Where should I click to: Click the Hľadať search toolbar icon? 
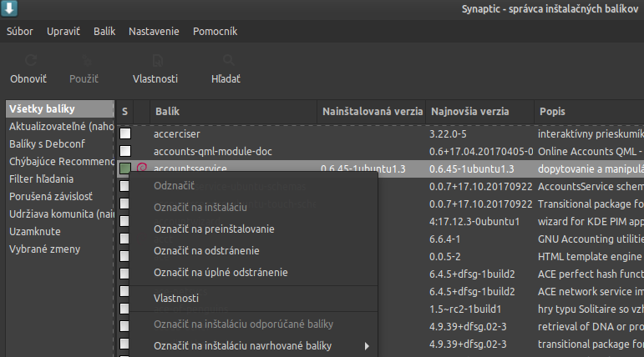tap(226, 62)
